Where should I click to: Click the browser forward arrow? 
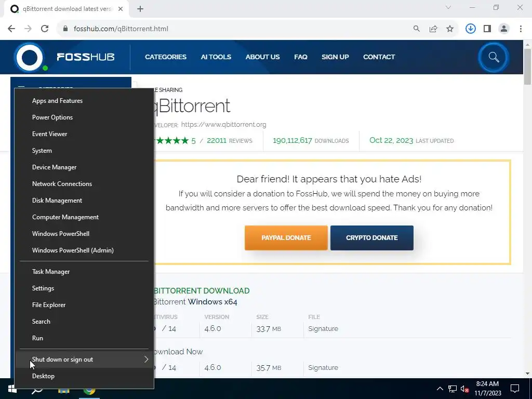click(28, 29)
